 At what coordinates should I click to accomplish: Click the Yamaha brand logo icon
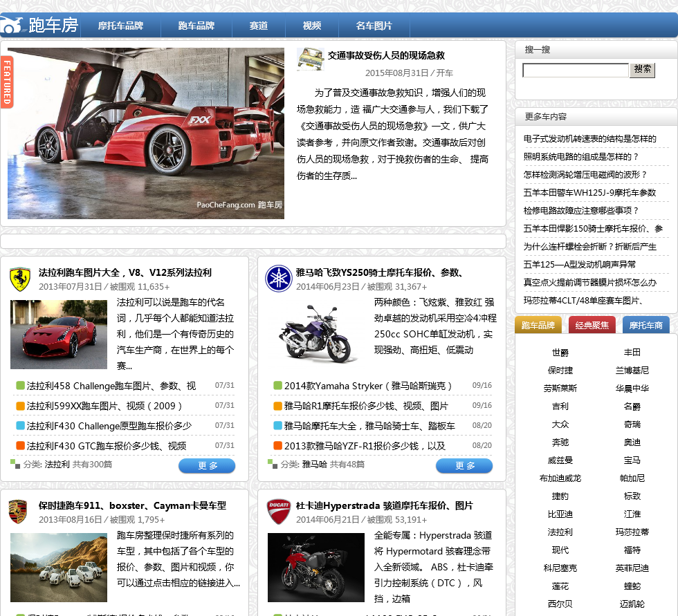pyautogui.click(x=278, y=279)
